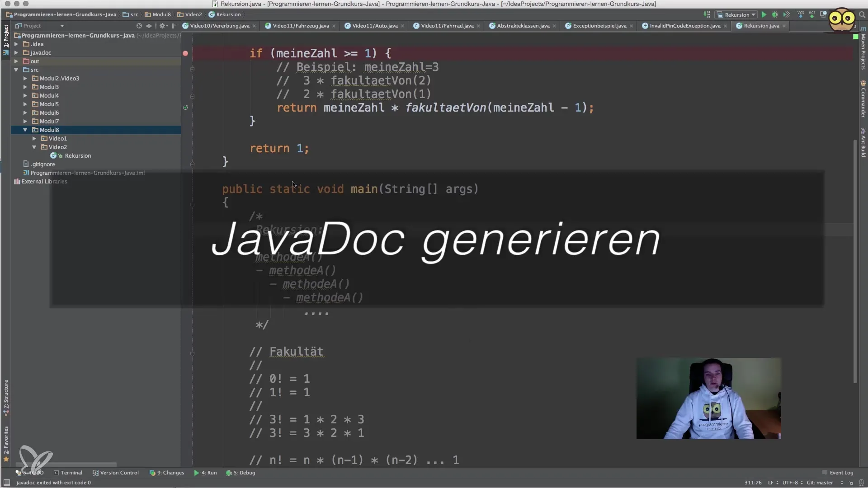Image resolution: width=868 pixels, height=488 pixels.
Task: Collapse the Video2 package
Action: click(x=34, y=147)
